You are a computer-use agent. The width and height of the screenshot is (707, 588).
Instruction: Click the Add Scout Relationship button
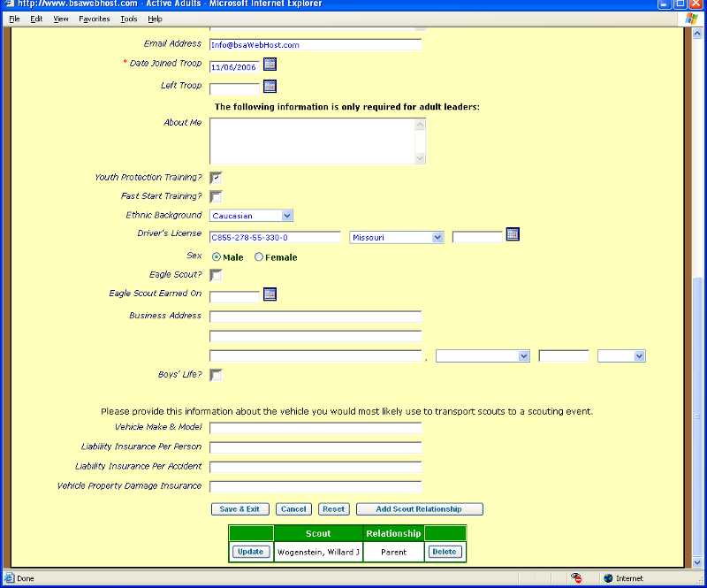418,508
